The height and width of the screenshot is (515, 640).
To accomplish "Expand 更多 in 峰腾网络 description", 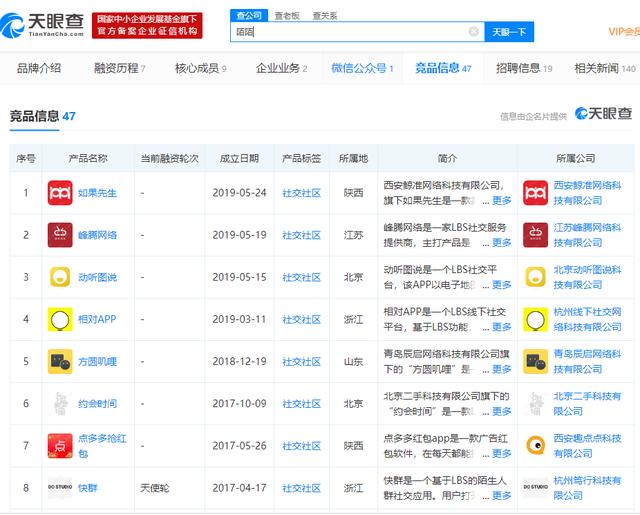I will tap(502, 242).
